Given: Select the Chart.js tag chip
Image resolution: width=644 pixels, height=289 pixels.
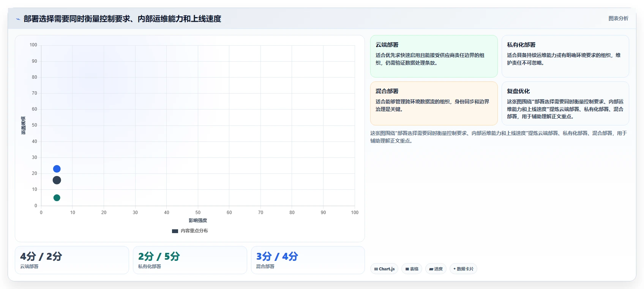Looking at the screenshot, I should (x=384, y=269).
